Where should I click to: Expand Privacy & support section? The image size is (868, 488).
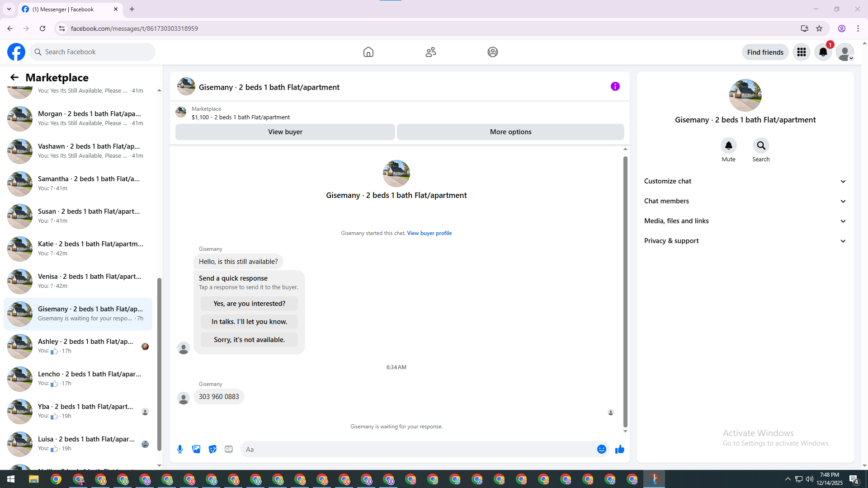click(x=745, y=241)
